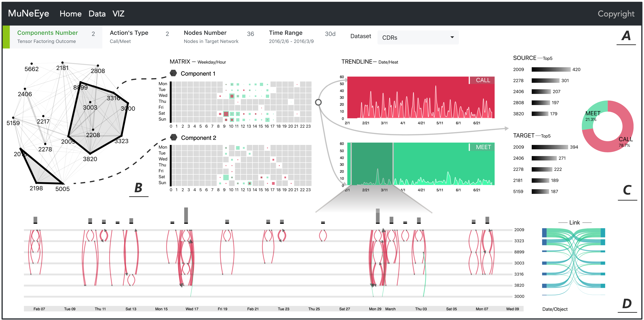
Task: Open the VIZ menu item
Action: pyautogui.click(x=118, y=13)
